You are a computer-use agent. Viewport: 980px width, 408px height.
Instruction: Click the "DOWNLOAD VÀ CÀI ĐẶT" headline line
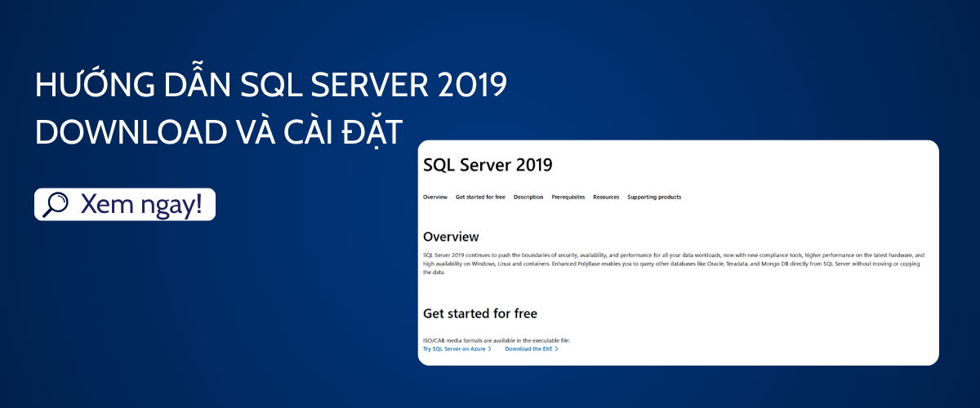pyautogui.click(x=219, y=132)
